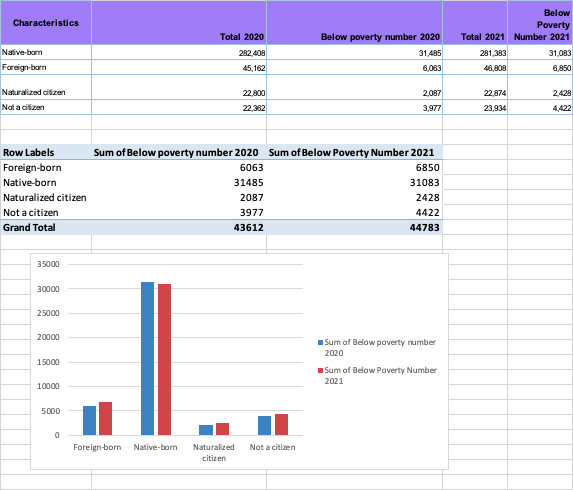This screenshot has height=490, width=573.
Task: Click the cell with value 281,383
Action: [475, 52]
